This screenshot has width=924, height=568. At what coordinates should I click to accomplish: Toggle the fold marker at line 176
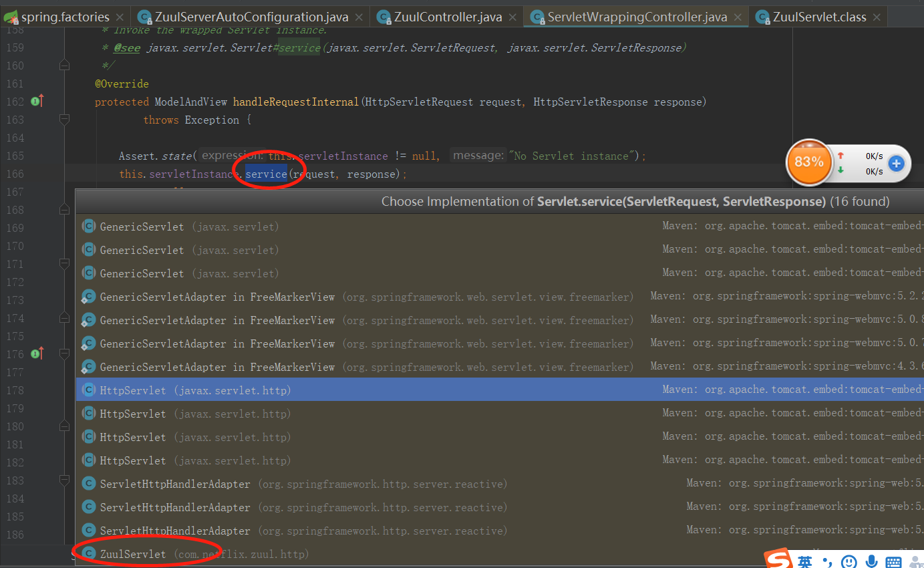[64, 354]
